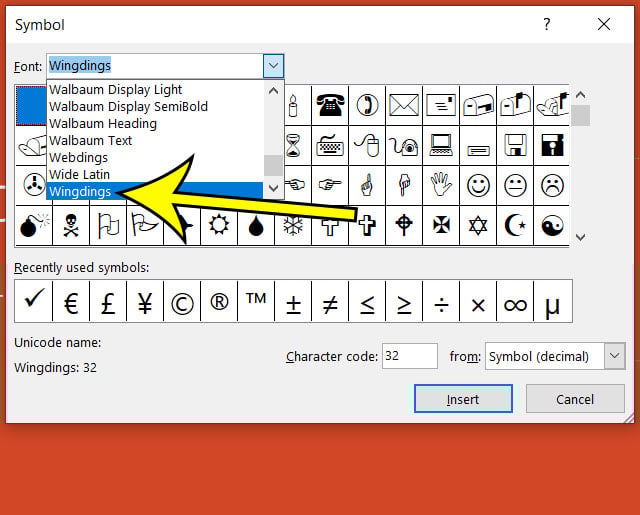Select the Maltese cross symbol

coord(441,225)
